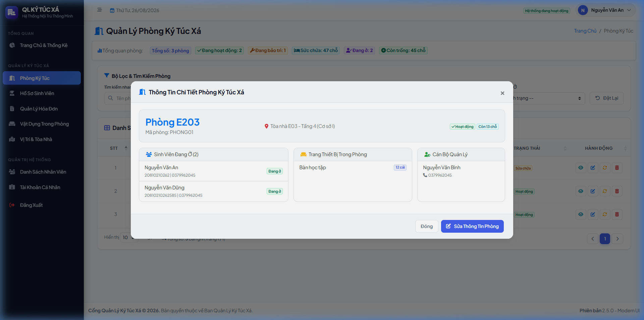The height and width of the screenshot is (320, 644).
Task: Sort by STT column header arrow
Action: [126, 148]
